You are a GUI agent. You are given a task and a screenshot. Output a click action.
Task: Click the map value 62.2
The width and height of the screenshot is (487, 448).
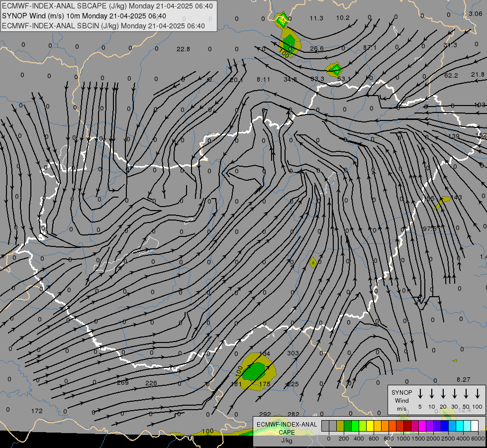tap(451, 76)
